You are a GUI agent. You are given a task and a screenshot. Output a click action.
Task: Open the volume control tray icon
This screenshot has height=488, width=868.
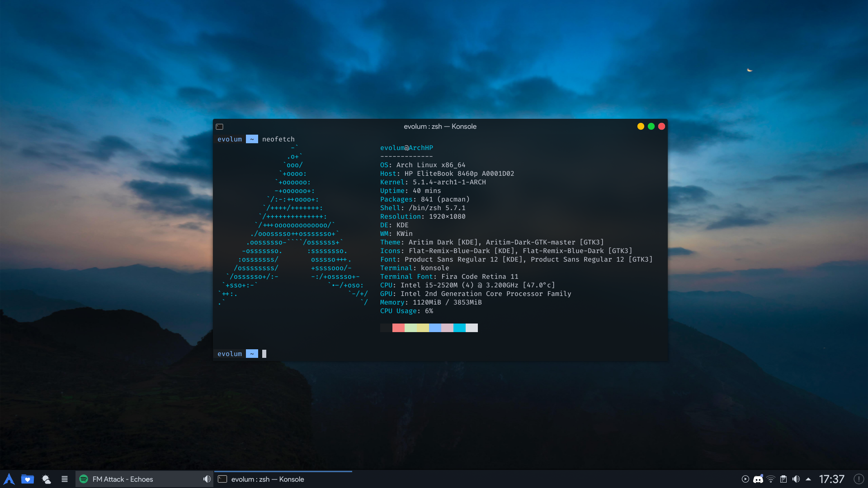click(x=796, y=479)
